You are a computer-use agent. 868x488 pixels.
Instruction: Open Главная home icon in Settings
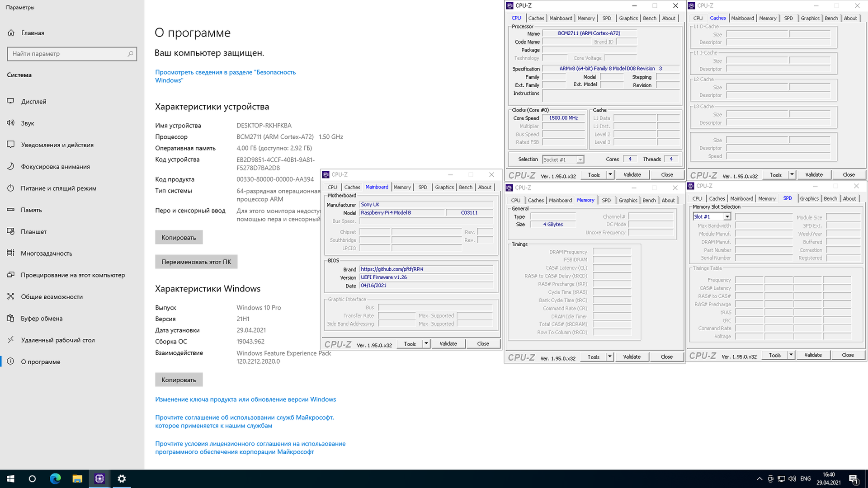coord(11,33)
